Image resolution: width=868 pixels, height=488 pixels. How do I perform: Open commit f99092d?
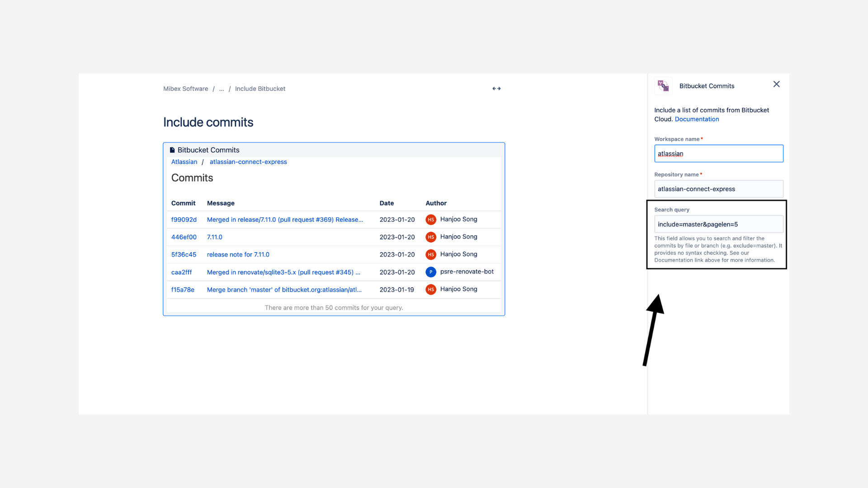coord(184,220)
